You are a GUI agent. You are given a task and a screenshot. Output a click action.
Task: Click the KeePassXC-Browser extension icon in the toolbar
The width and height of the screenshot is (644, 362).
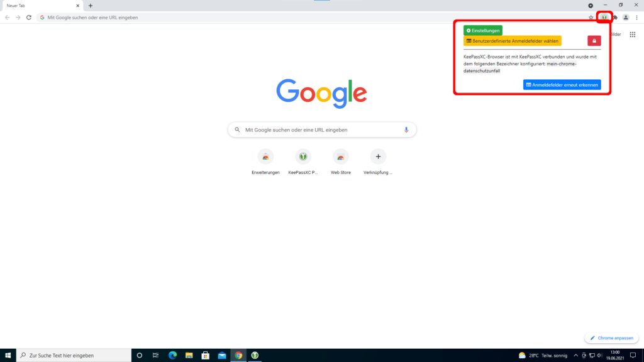pyautogui.click(x=604, y=18)
